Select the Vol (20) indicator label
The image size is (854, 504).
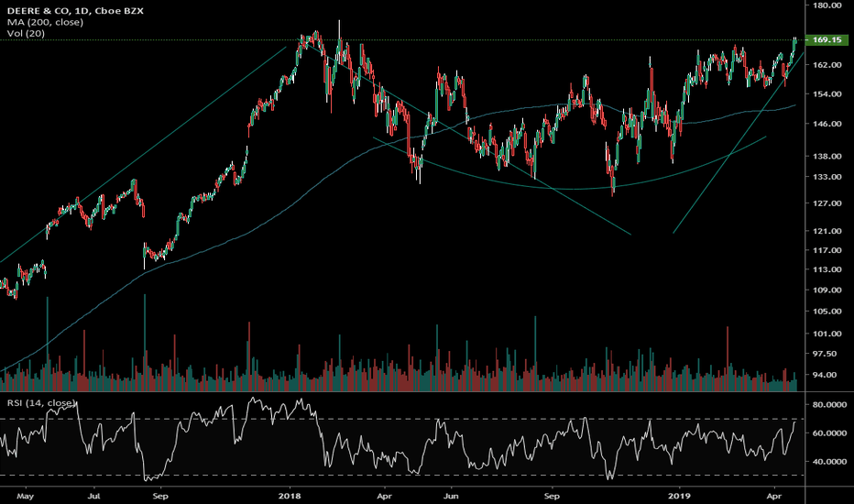click(27, 33)
